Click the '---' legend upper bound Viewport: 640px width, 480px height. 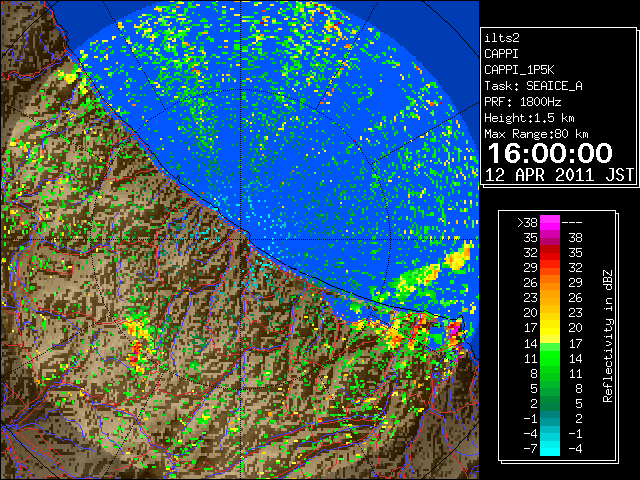pos(572,223)
